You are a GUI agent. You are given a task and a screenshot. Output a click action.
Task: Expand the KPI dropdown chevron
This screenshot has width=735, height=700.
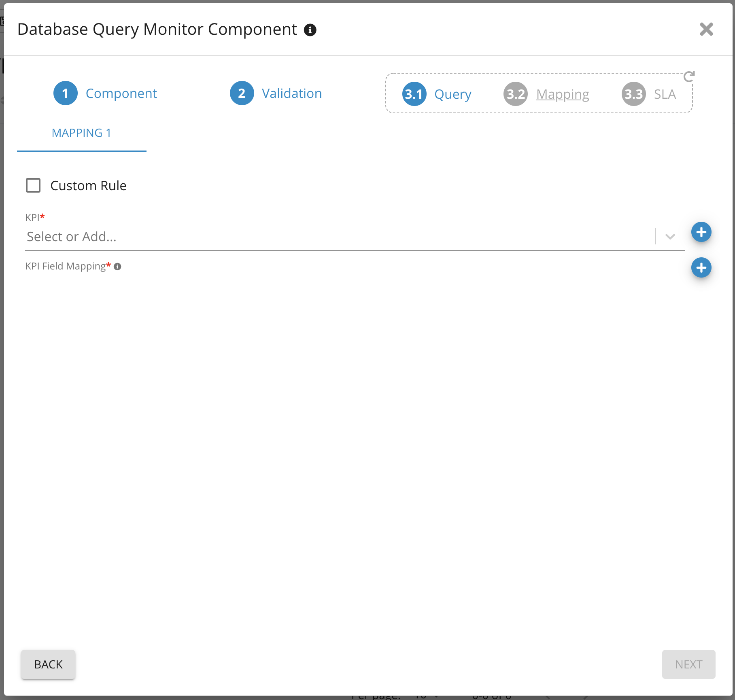tap(670, 237)
